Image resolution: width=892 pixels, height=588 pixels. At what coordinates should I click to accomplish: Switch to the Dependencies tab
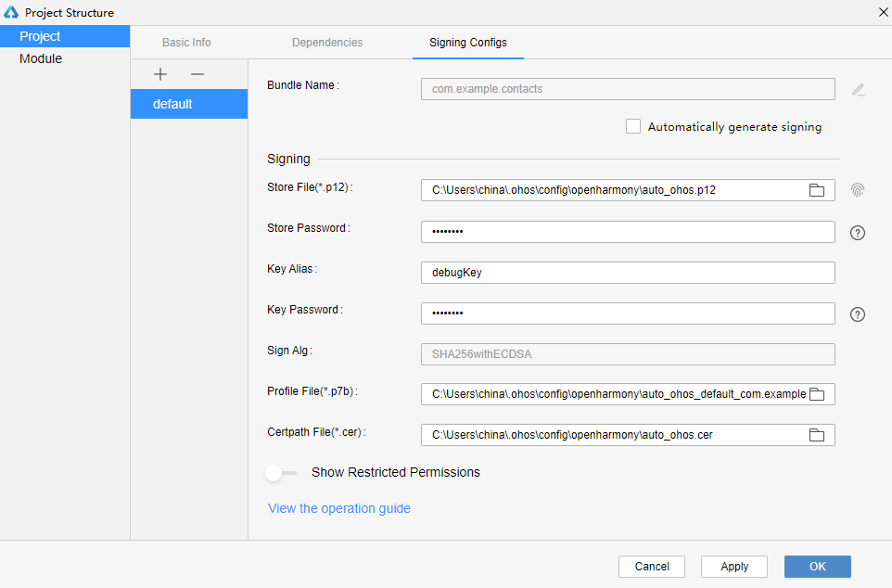coord(327,43)
